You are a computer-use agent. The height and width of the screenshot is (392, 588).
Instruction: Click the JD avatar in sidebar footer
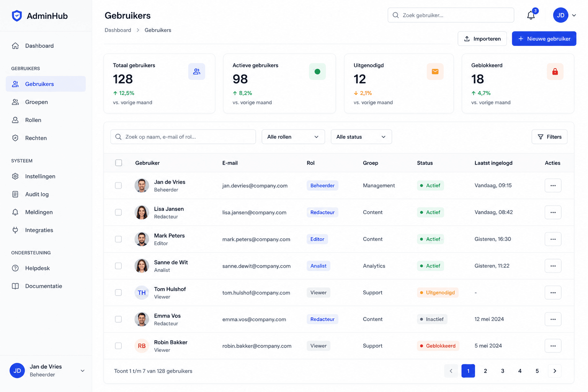pos(17,371)
